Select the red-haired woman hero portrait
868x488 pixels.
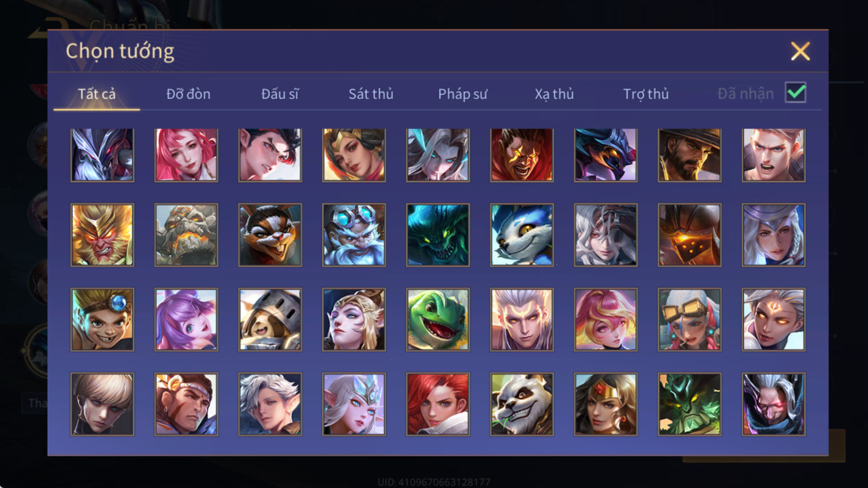[438, 404]
